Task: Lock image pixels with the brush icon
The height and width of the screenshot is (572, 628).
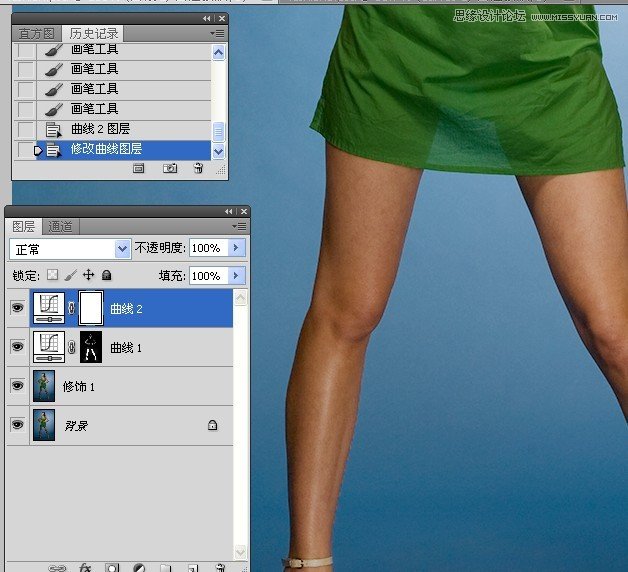Action: coord(70,275)
